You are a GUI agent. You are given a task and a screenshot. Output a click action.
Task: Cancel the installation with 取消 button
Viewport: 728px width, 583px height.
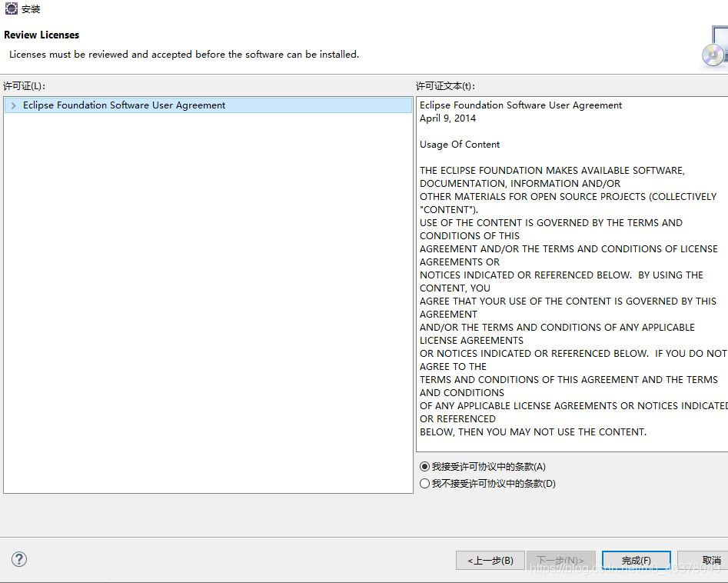703,560
